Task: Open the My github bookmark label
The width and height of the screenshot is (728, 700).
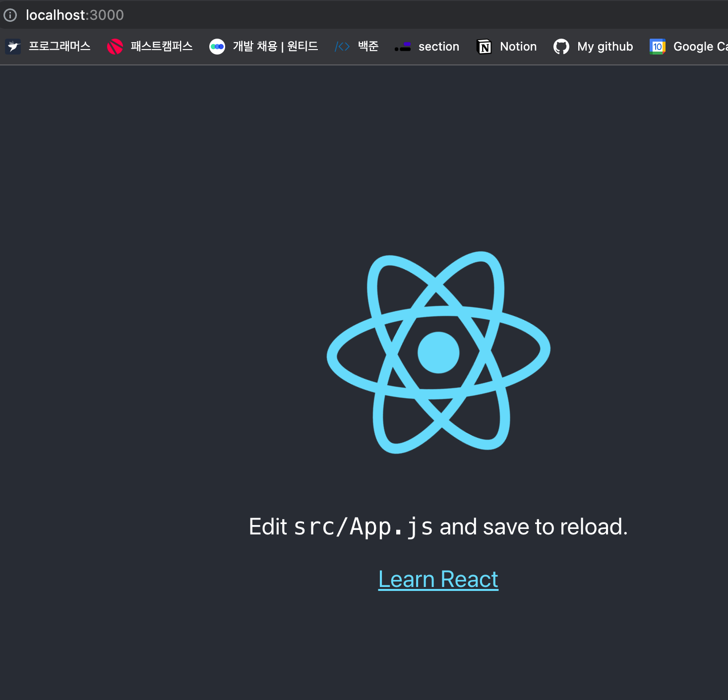Action: (605, 47)
